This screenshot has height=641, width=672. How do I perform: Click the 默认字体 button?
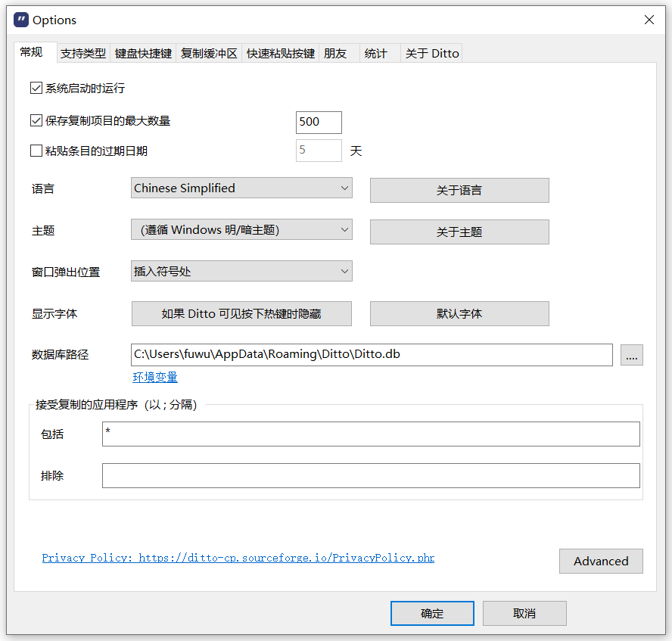tap(459, 313)
